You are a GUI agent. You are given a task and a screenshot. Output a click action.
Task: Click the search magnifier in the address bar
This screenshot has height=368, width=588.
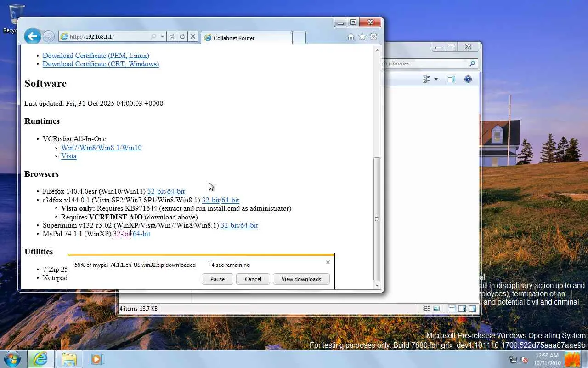(x=153, y=37)
